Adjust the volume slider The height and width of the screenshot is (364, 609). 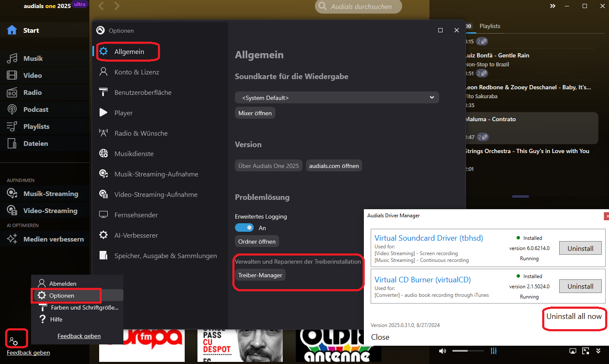click(x=468, y=351)
